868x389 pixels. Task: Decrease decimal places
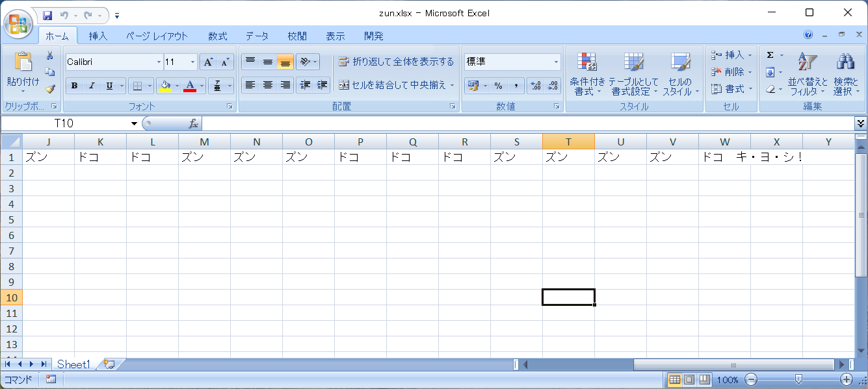coord(553,86)
